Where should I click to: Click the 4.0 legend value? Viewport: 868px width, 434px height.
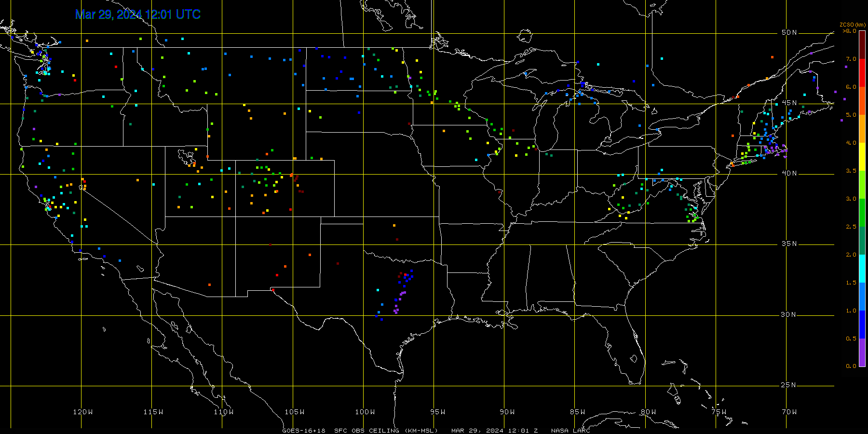coord(851,143)
